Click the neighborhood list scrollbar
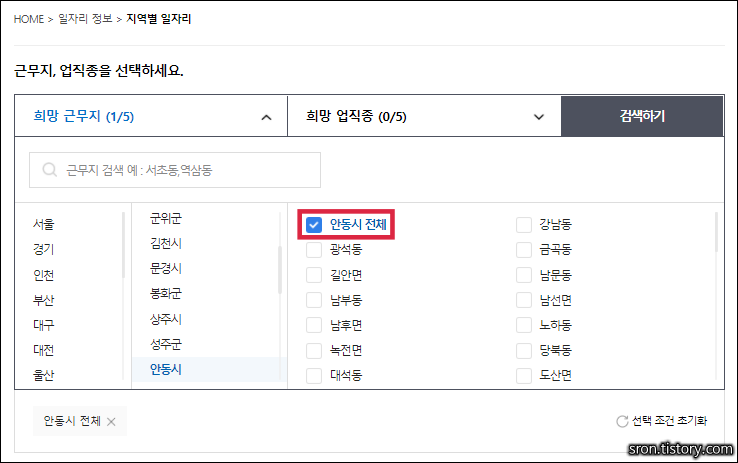 (716, 232)
